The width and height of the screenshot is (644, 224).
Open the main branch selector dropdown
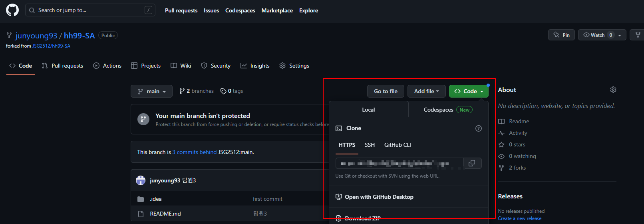click(151, 91)
